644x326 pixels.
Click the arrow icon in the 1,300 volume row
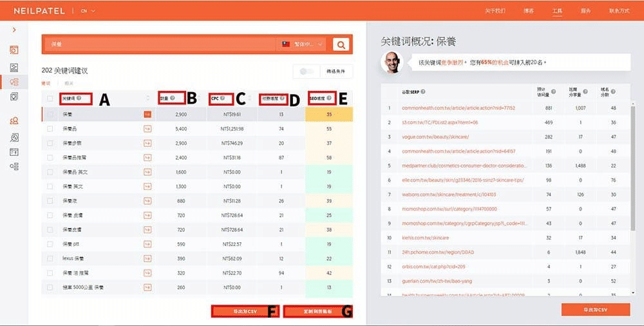click(x=147, y=186)
